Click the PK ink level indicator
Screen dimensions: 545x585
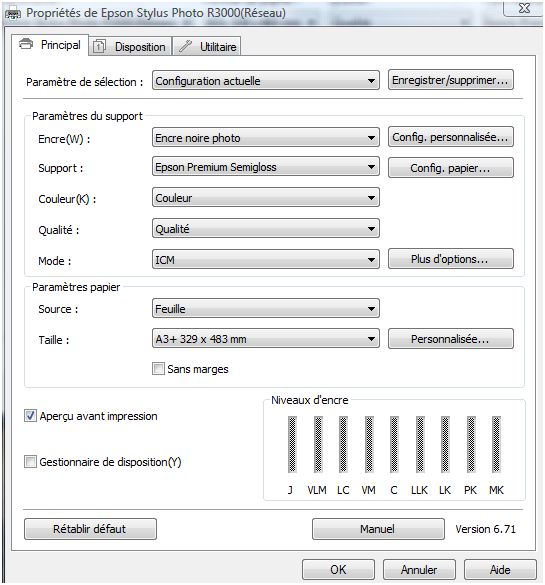click(x=471, y=444)
